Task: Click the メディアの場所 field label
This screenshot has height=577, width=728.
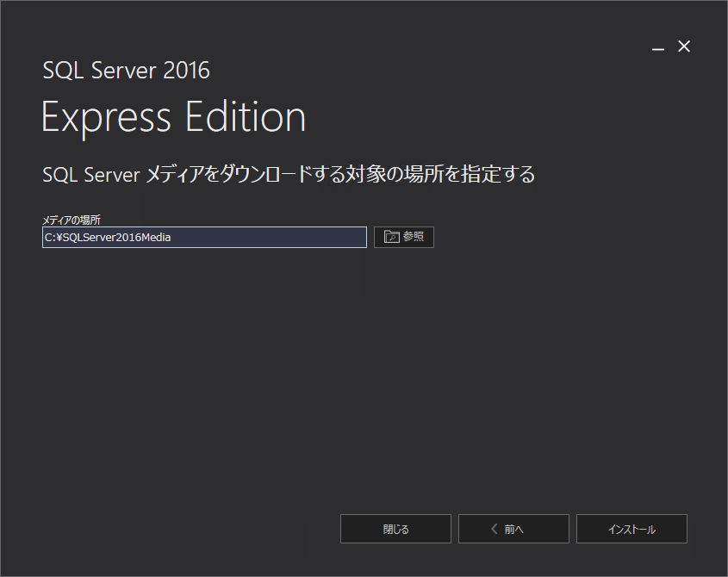Action: [72, 220]
